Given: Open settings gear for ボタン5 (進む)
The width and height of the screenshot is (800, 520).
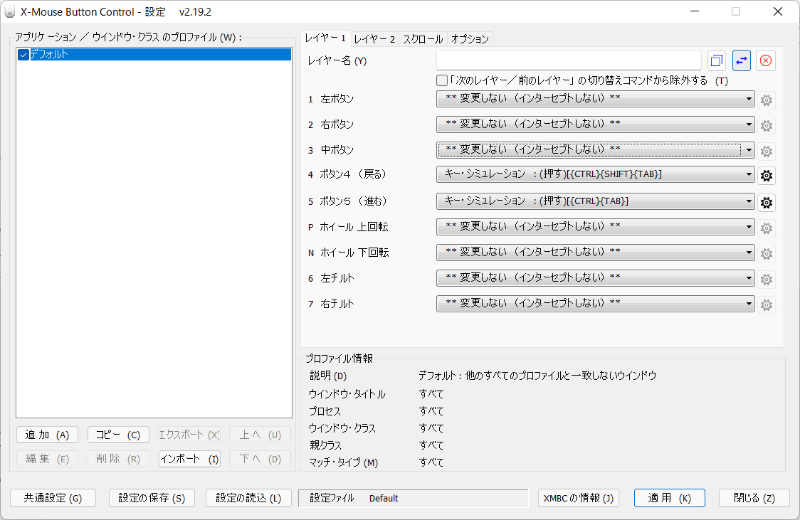Looking at the screenshot, I should coord(766,203).
